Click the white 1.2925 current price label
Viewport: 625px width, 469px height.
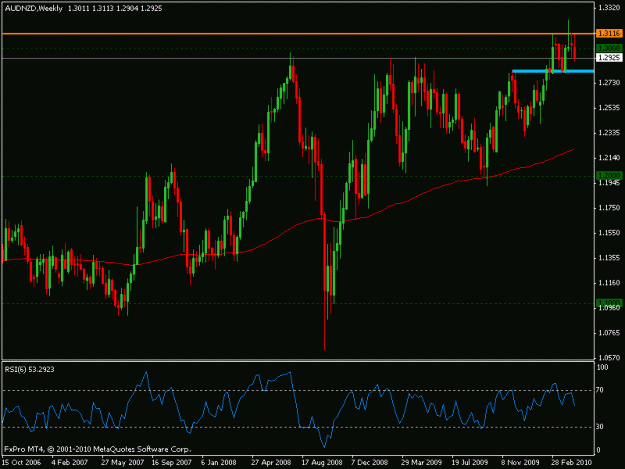point(609,58)
